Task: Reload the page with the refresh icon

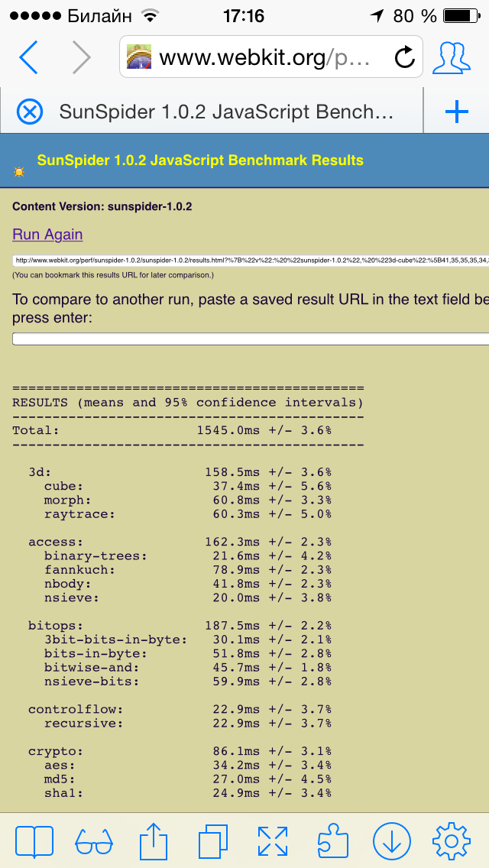Action: coord(405,57)
